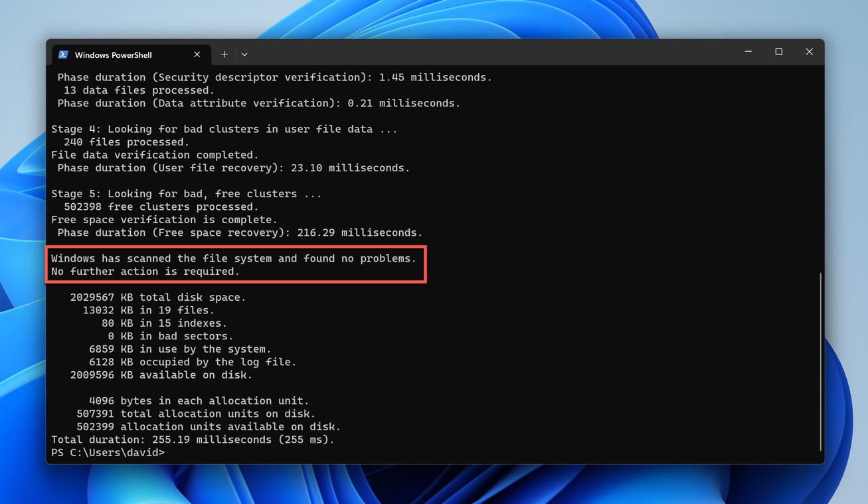Click the 'Stage 4: Looking for bad clusters' line
The width and height of the screenshot is (868, 504).
[x=224, y=129]
